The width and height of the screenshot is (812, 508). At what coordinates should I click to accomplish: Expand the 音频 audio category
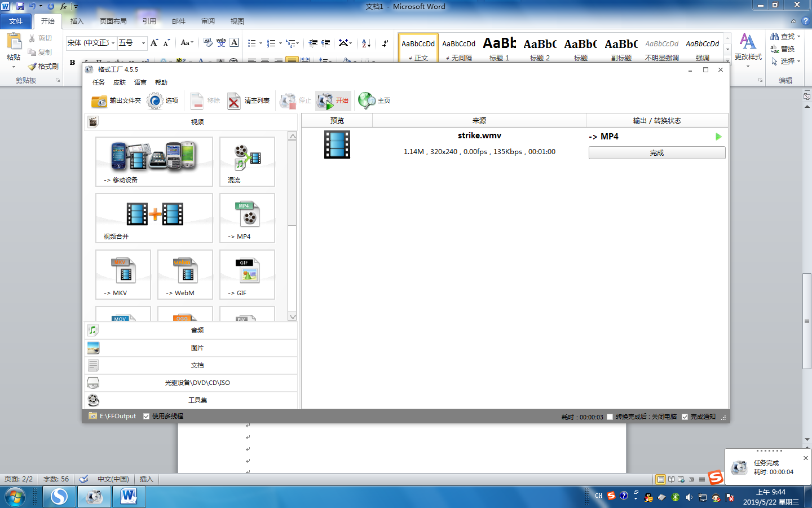(191, 330)
